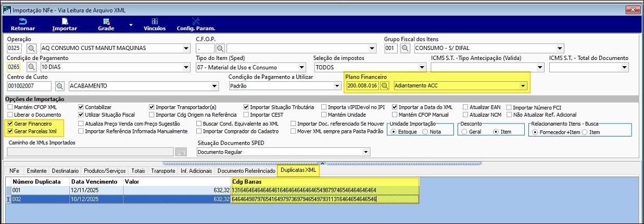This screenshot has height=224, width=644.
Task: Open the Seleção de impostos dropdown
Action: click(421, 67)
